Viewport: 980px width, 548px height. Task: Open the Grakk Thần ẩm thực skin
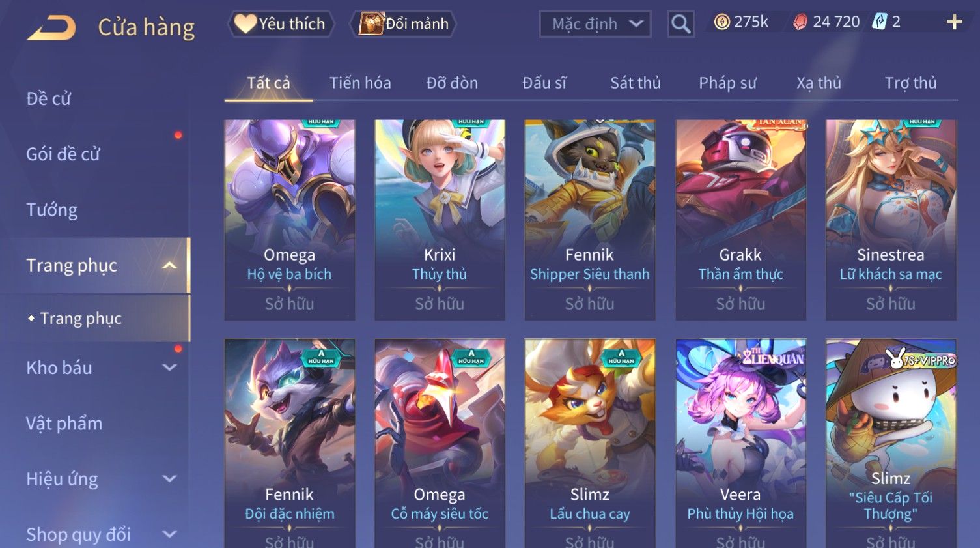740,220
